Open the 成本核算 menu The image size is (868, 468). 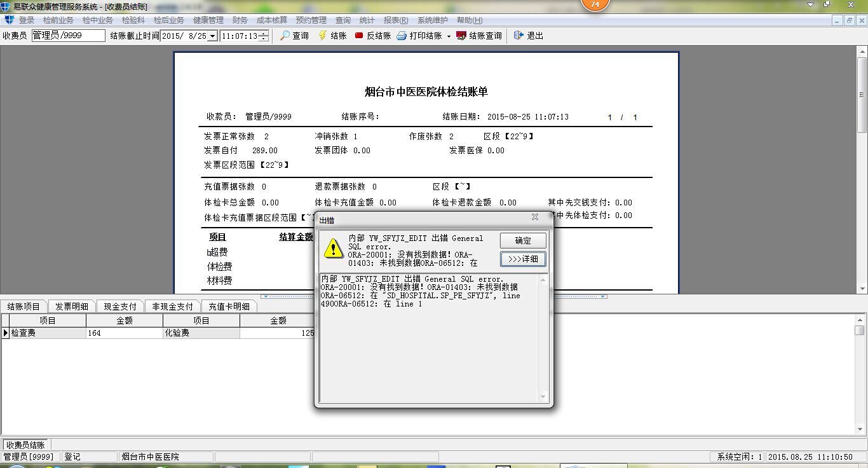(x=272, y=20)
